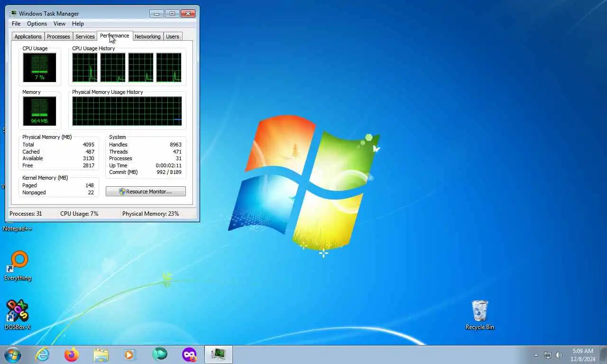Click the fourth CPU Usage History graph
The width and height of the screenshot is (607, 364).
click(169, 67)
